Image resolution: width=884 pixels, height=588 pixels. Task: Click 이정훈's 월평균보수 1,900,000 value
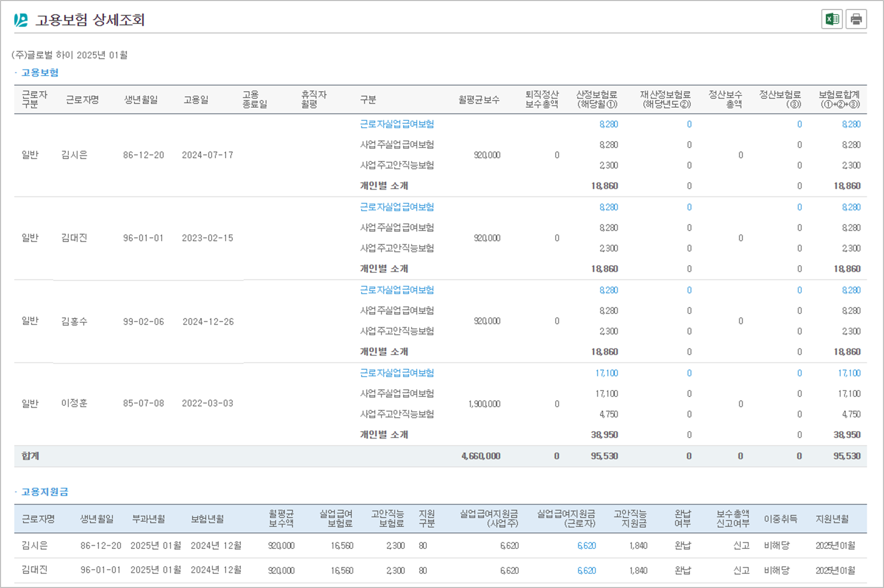pos(484,404)
